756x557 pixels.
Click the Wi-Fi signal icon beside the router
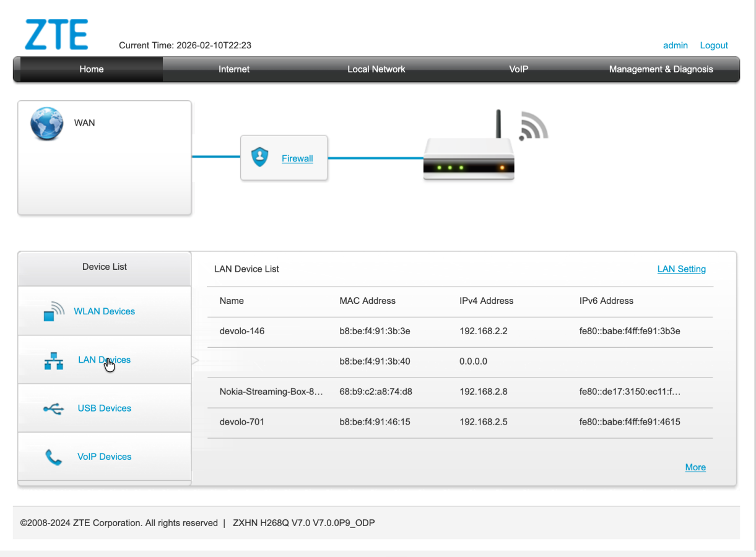pos(534,126)
